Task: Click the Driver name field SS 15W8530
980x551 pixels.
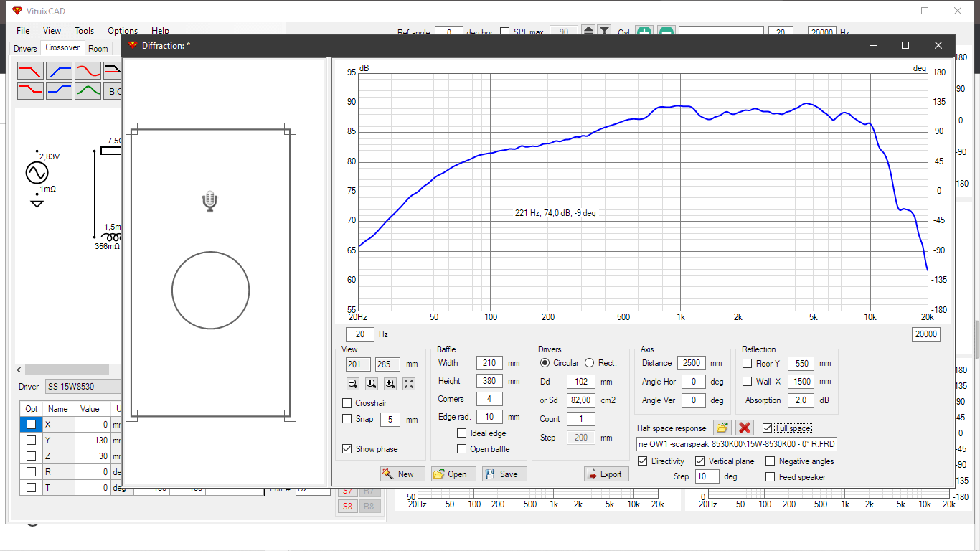Action: coord(83,387)
